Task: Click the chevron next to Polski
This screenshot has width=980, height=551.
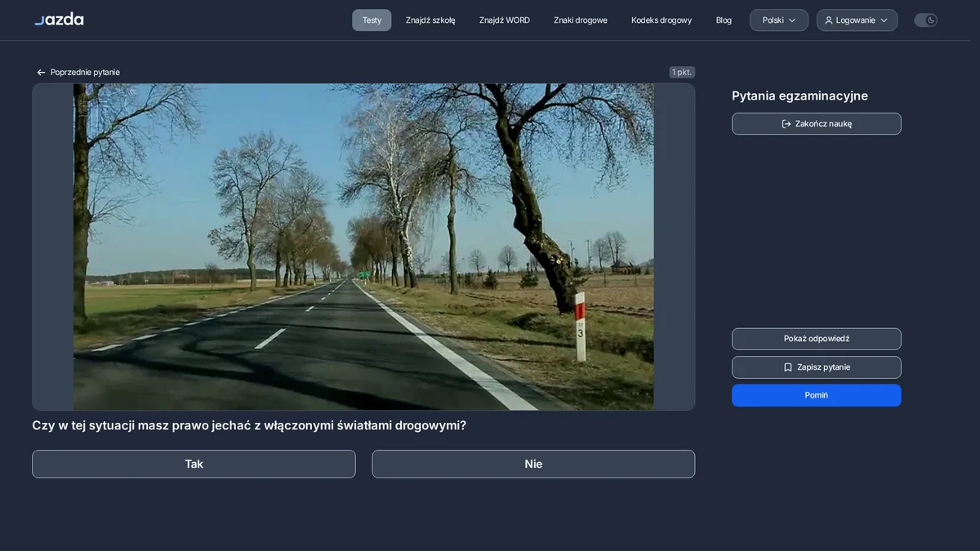Action: (x=792, y=20)
